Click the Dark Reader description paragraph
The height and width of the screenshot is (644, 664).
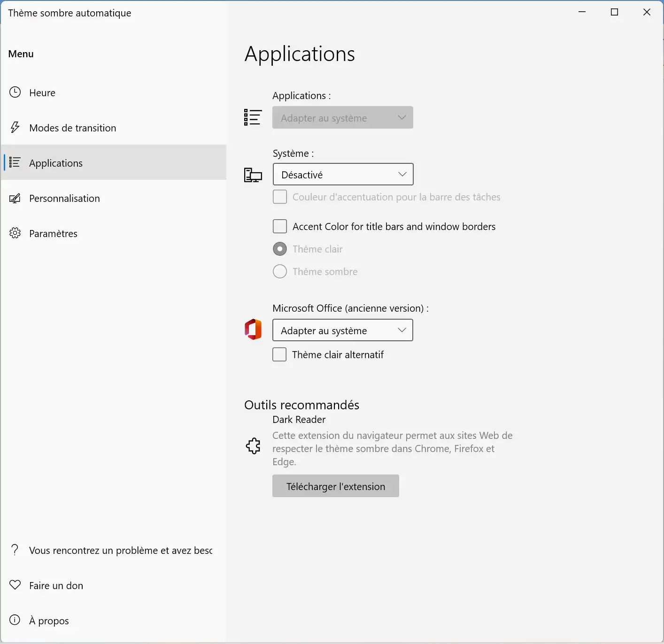[x=393, y=448]
